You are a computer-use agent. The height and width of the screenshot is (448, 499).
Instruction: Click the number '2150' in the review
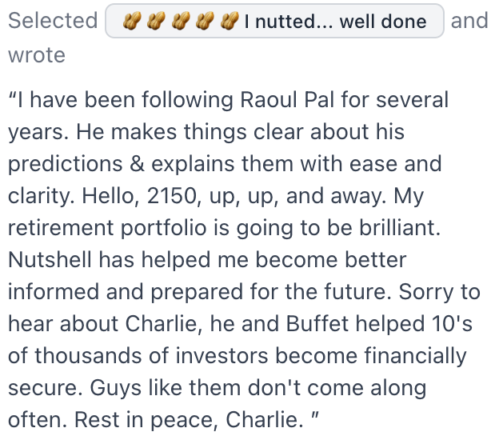pyautogui.click(x=174, y=195)
